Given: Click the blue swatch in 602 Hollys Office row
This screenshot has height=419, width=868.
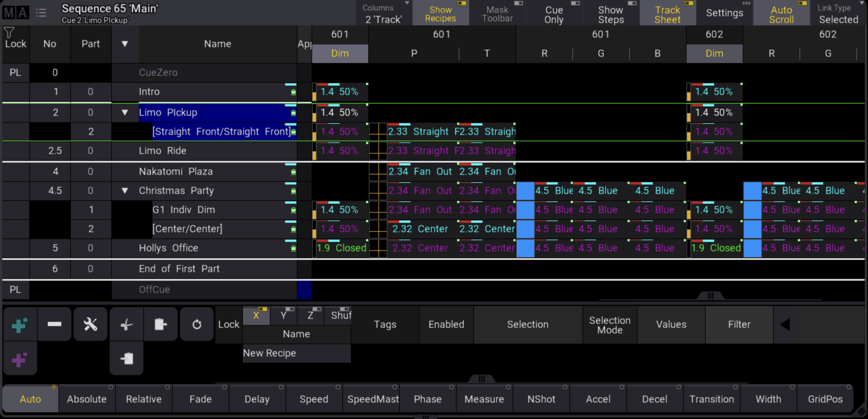Looking at the screenshot, I should pyautogui.click(x=752, y=248).
